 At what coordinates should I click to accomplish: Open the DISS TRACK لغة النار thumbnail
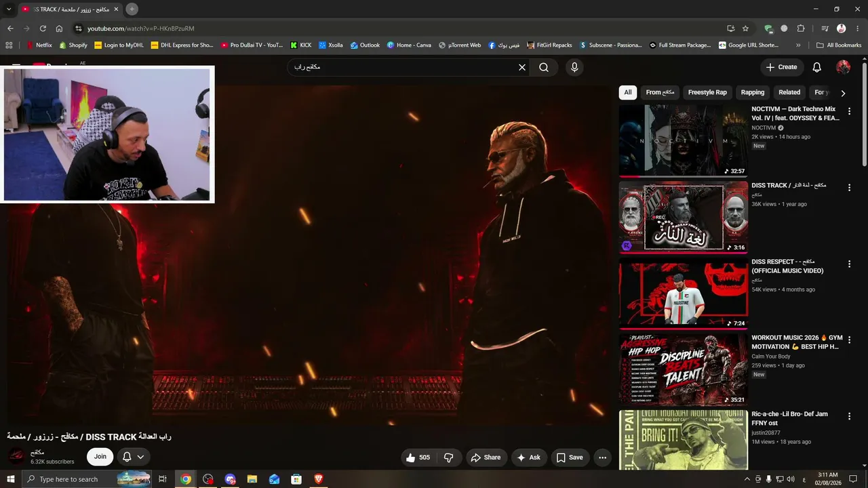click(684, 218)
